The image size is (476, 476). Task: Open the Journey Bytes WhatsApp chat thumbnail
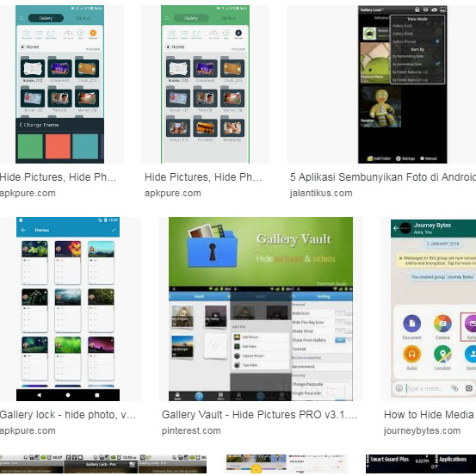click(x=433, y=309)
